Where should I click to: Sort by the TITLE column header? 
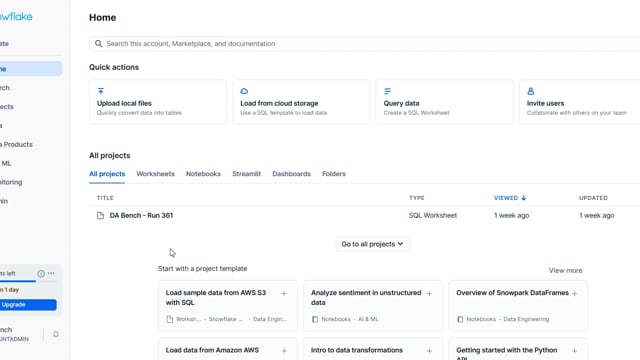tap(105, 198)
